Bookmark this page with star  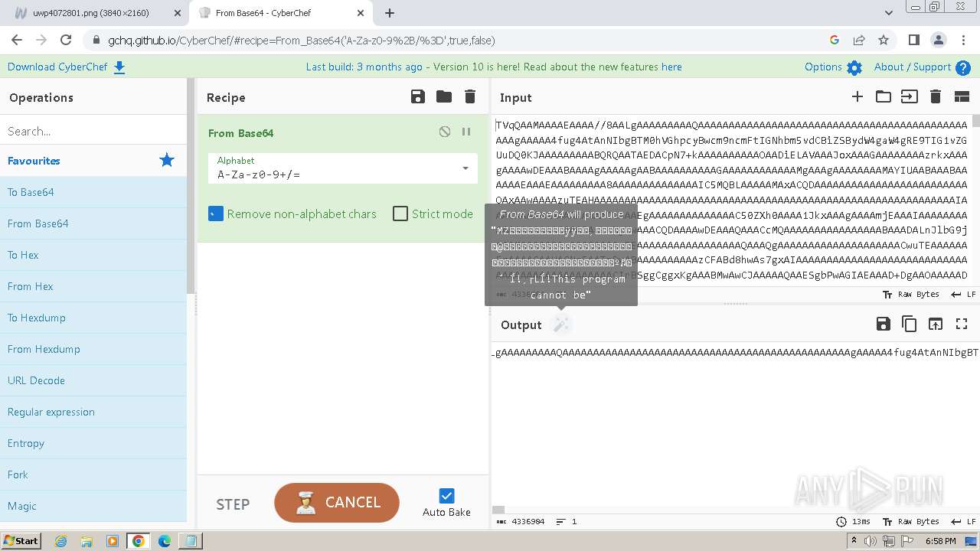pos(884,40)
